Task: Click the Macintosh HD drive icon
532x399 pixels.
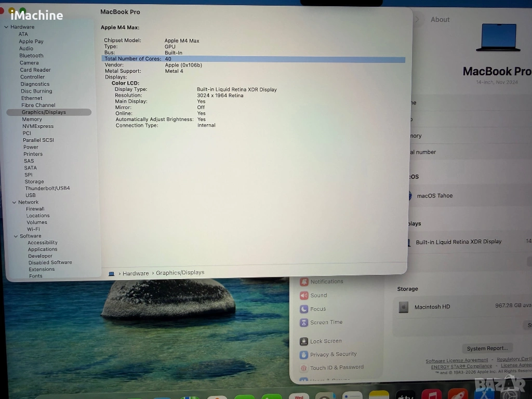Action: tap(403, 307)
